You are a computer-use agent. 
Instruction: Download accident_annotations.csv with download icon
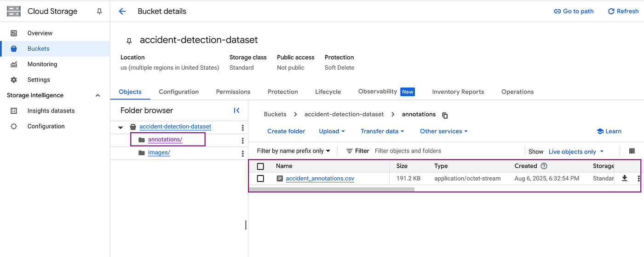624,178
